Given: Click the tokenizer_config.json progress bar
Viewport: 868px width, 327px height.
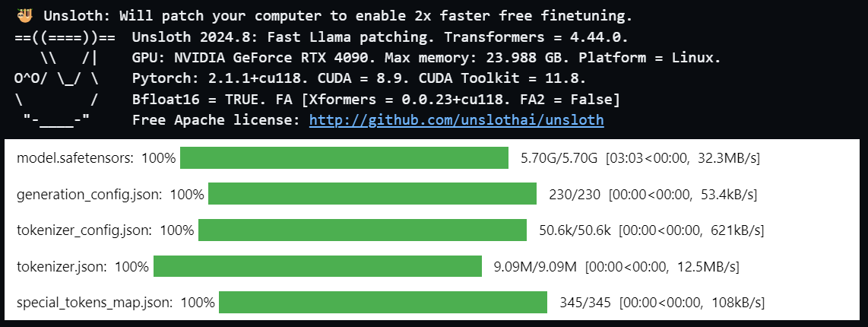Looking at the screenshot, I should point(363,230).
